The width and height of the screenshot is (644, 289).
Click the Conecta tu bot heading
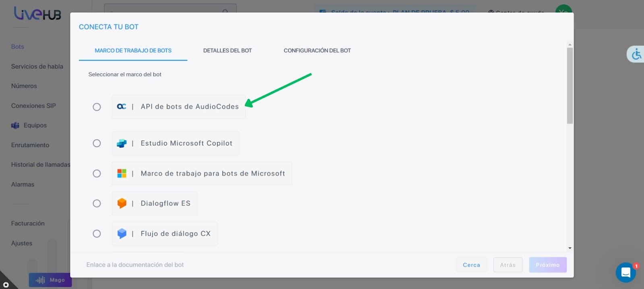click(109, 27)
